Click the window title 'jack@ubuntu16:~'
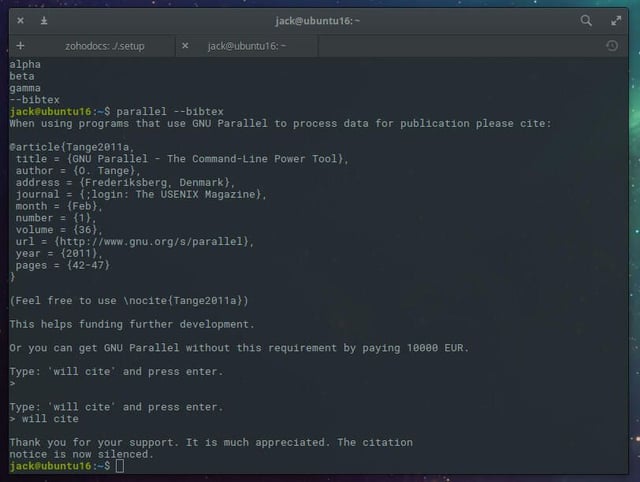 click(317, 20)
